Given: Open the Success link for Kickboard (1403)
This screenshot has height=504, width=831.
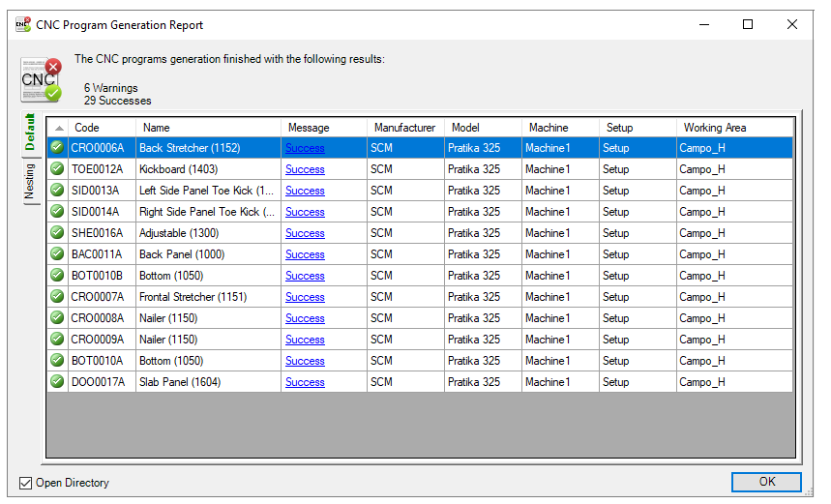Looking at the screenshot, I should coord(305,169).
